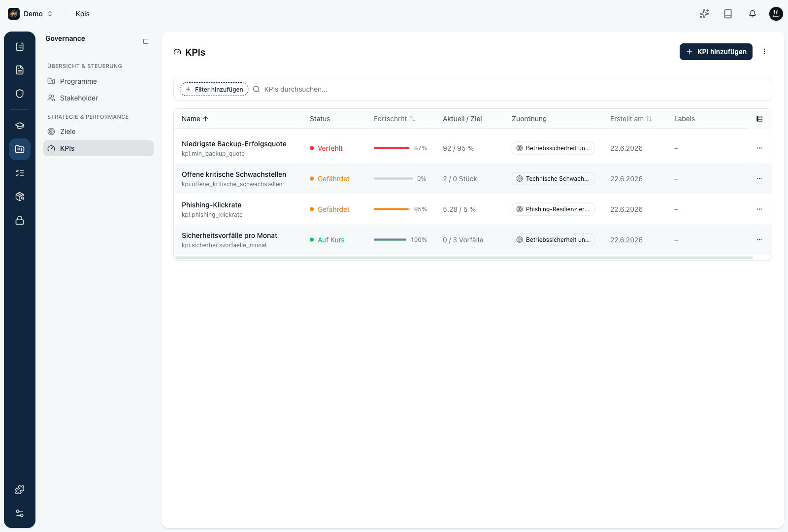This screenshot has height=532, width=788.
Task: Open the lock icon in sidebar
Action: tap(20, 220)
